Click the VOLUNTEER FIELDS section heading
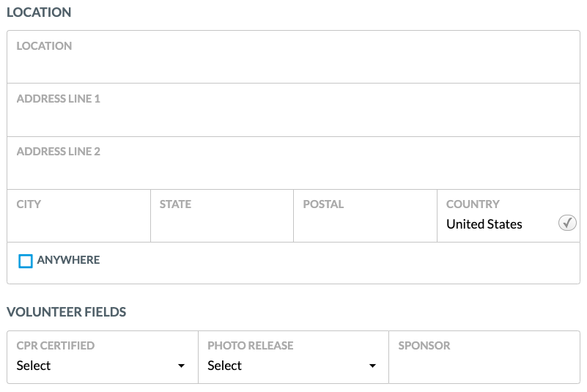 click(66, 312)
